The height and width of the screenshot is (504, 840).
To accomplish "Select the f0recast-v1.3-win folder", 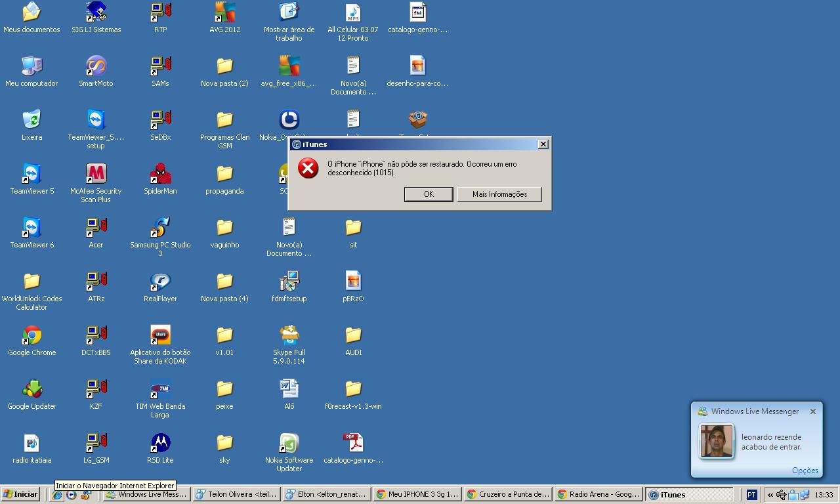I will [x=353, y=388].
